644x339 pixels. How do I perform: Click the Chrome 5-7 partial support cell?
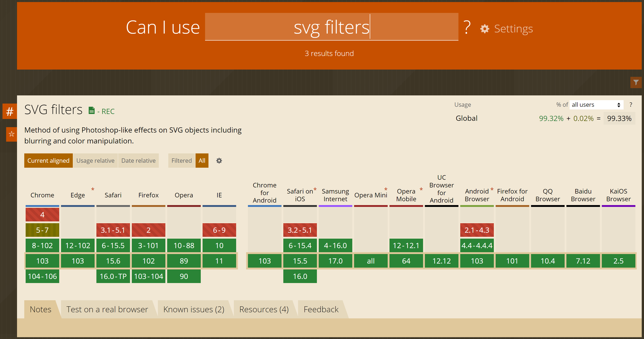[x=42, y=230]
